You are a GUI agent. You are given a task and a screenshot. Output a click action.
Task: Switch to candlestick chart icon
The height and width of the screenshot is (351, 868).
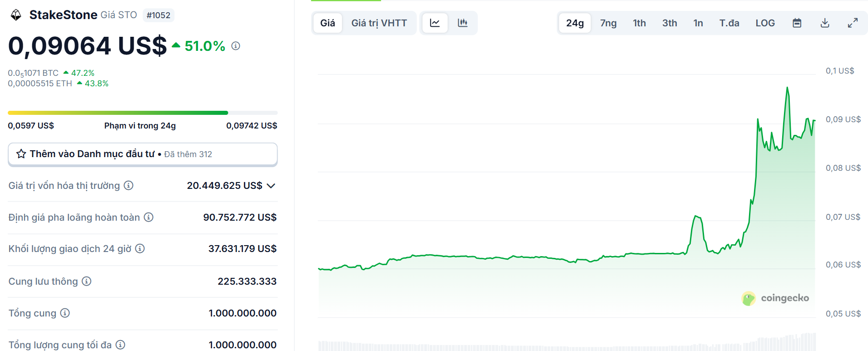(x=462, y=23)
